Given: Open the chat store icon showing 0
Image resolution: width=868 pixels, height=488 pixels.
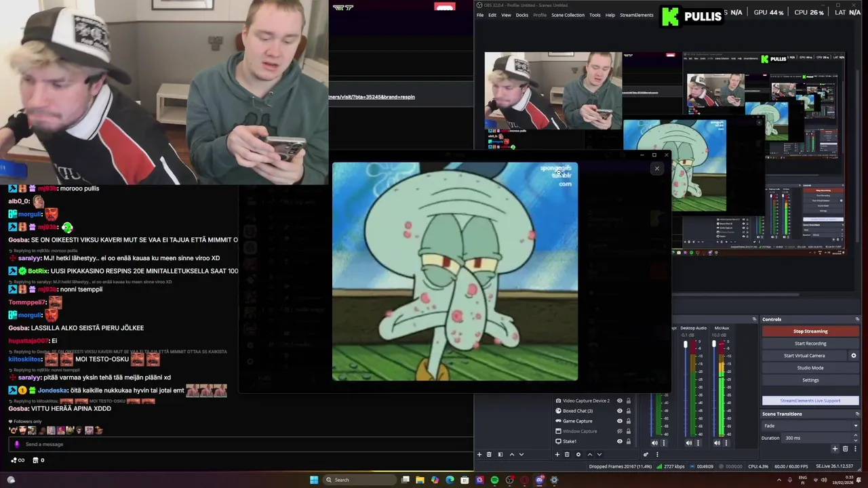Looking at the screenshot, I should point(39,460).
